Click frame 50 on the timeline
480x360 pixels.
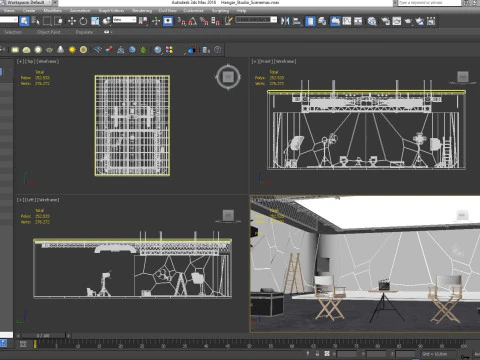click(249, 345)
